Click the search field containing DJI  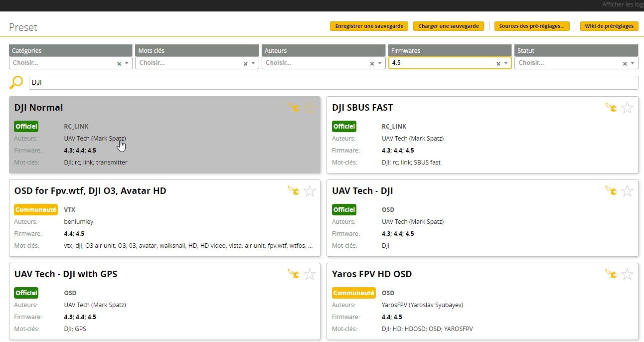coord(333,83)
